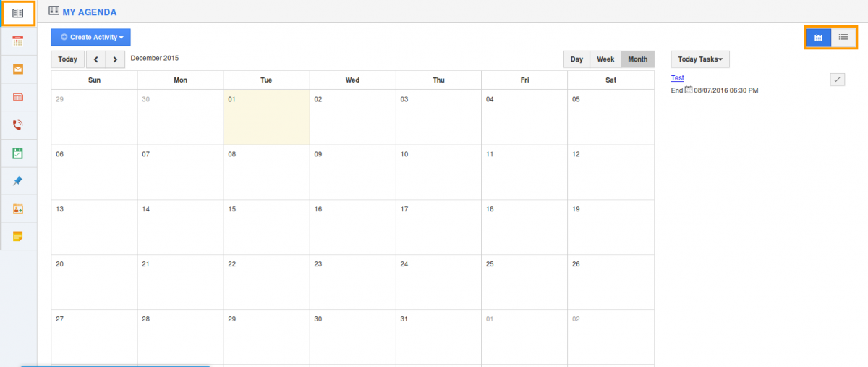
Task: Select the day cell 31
Action: click(x=438, y=337)
